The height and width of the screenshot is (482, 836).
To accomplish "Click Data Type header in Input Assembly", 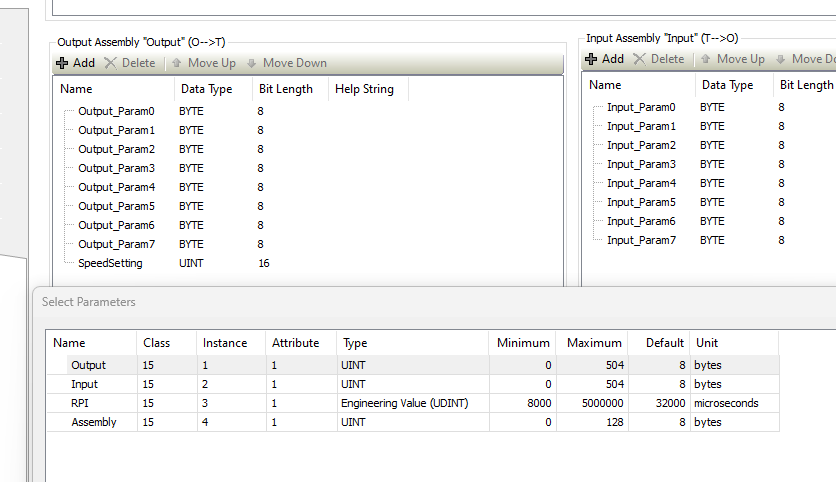I will pos(727,85).
